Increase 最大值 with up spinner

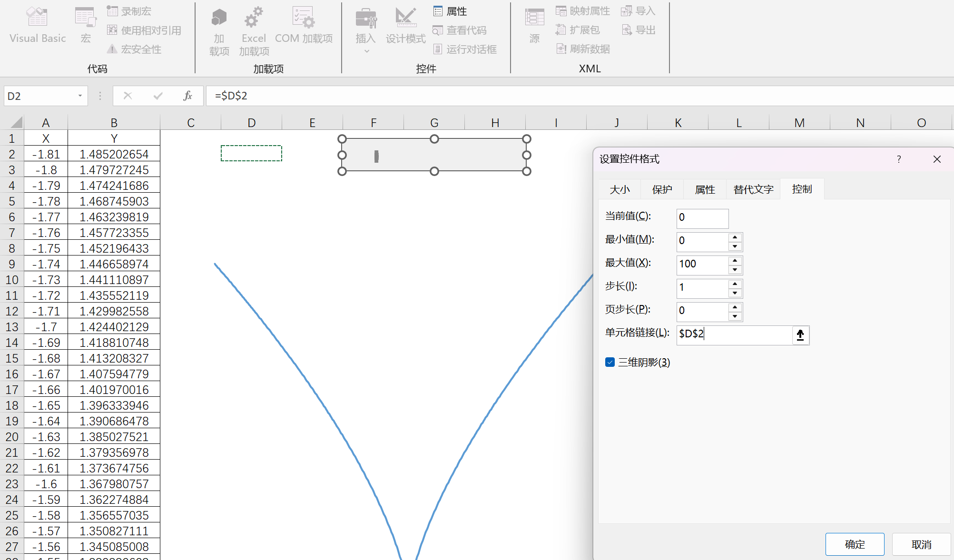click(x=735, y=260)
